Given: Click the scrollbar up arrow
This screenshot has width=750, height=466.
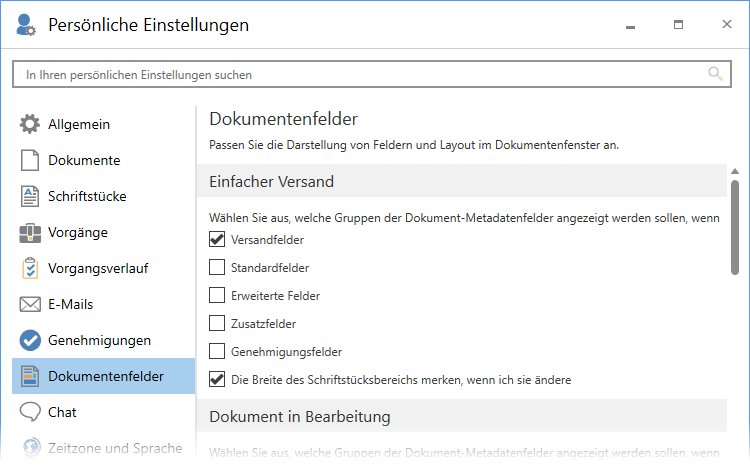Looking at the screenshot, I should click(x=735, y=171).
